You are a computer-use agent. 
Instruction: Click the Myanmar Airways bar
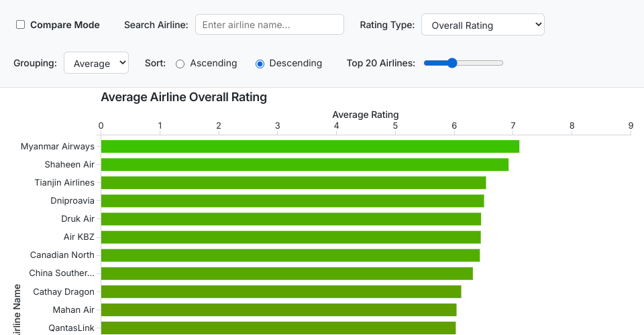[309, 146]
